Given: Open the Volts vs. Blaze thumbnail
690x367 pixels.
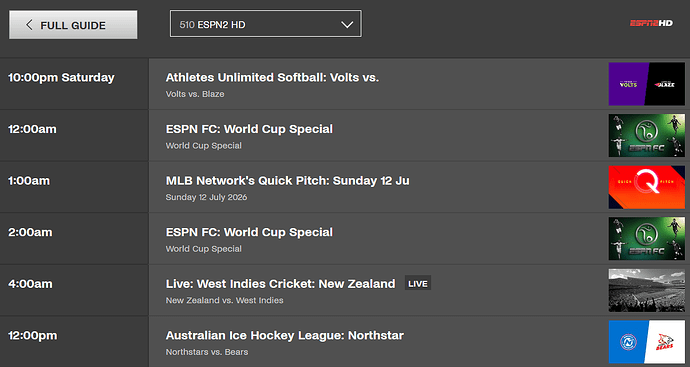Looking at the screenshot, I should coord(646,84).
